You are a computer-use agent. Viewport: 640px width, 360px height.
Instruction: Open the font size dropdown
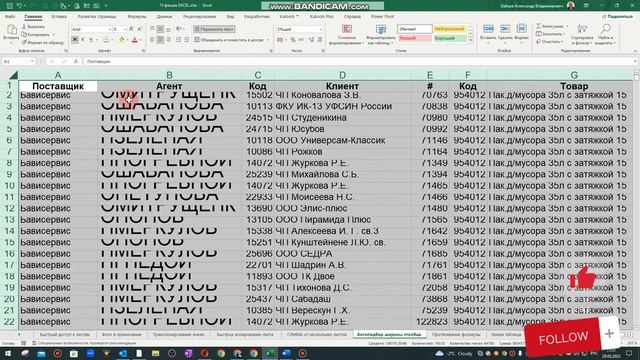click(124, 29)
